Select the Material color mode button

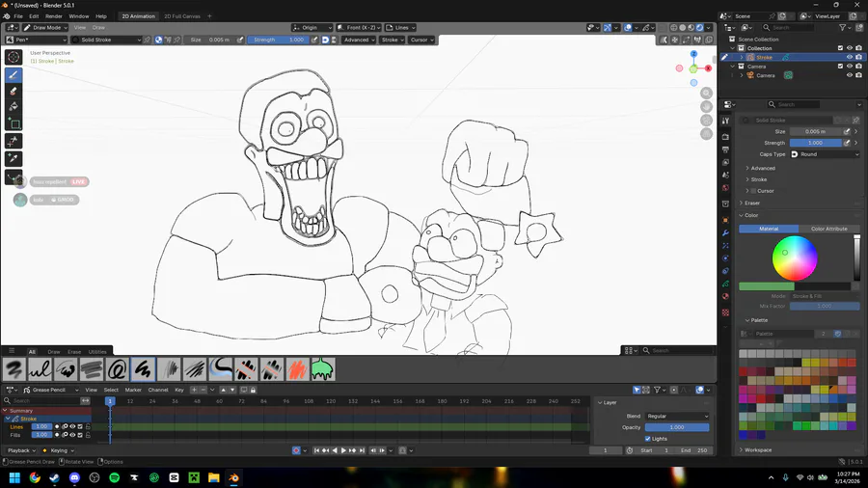pyautogui.click(x=769, y=229)
